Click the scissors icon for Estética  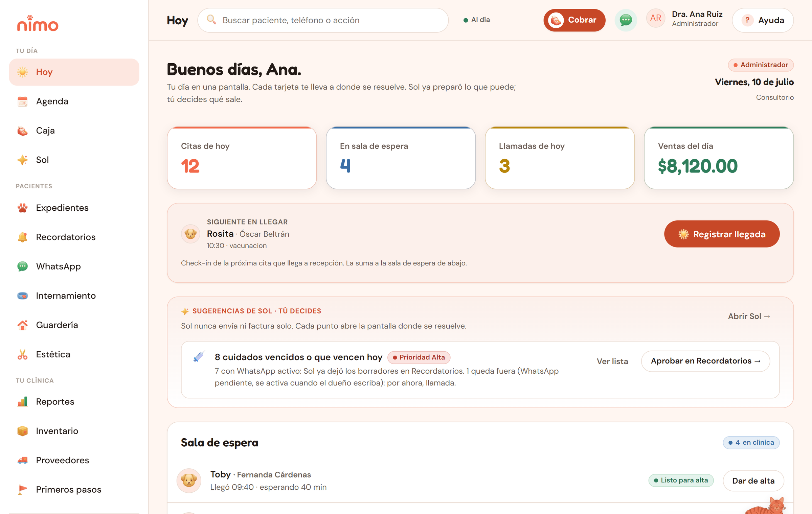[x=23, y=354]
